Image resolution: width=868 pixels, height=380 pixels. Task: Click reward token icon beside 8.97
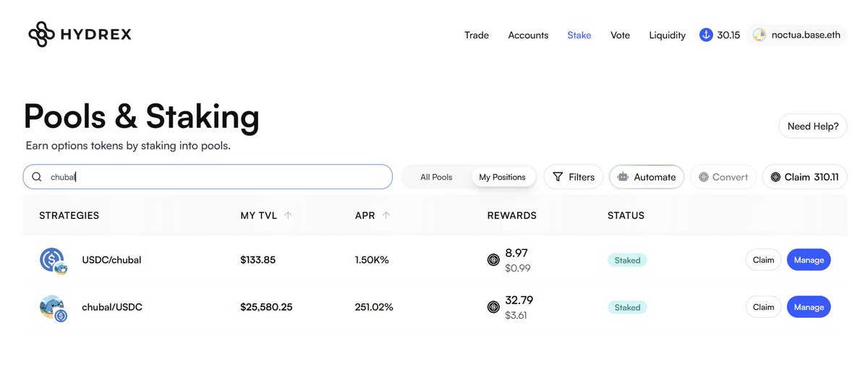[x=493, y=260]
